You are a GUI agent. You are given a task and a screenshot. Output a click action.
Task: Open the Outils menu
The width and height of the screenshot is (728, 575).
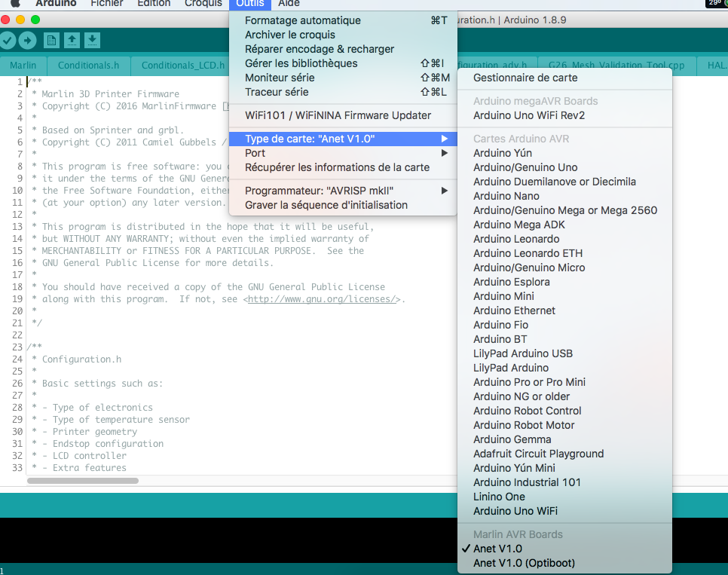pos(249,4)
